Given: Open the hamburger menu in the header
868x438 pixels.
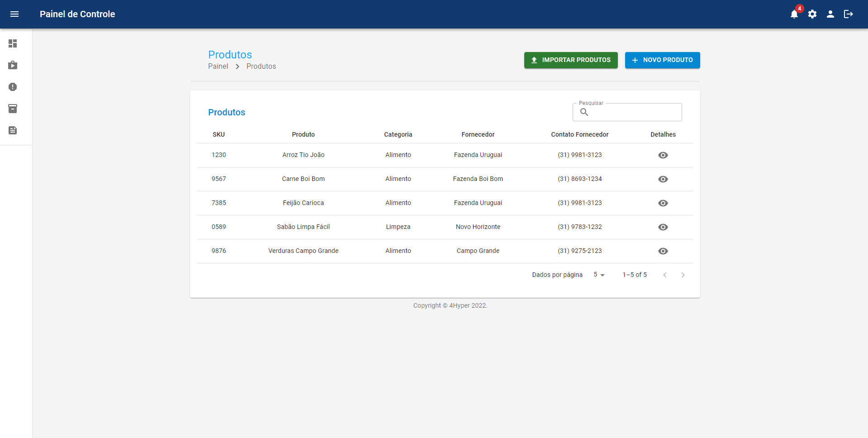Looking at the screenshot, I should (14, 14).
